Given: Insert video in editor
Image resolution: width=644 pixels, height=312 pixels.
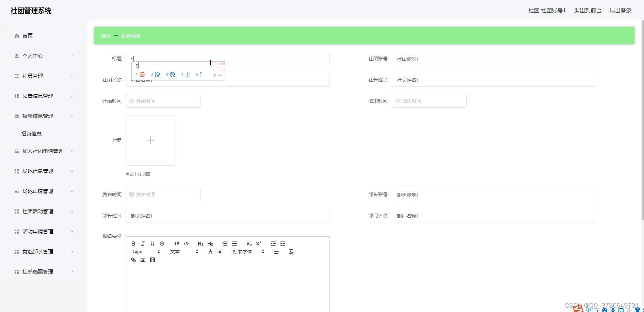Looking at the screenshot, I should [152, 260].
